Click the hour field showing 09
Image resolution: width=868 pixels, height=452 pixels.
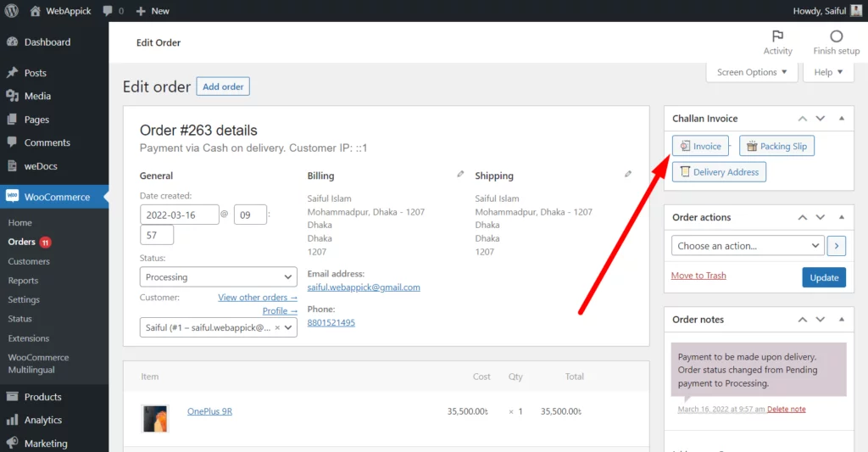click(x=250, y=215)
